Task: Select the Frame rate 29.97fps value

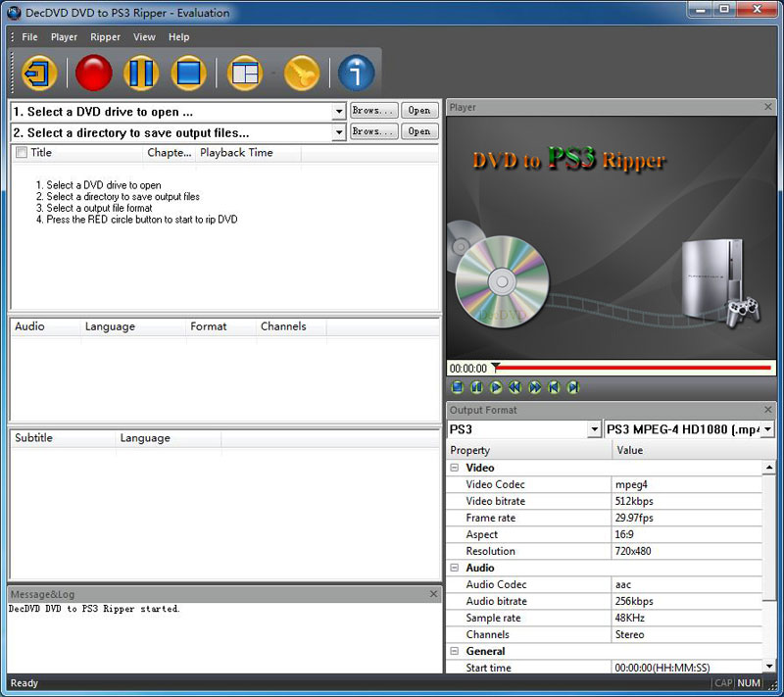Action: (687, 518)
